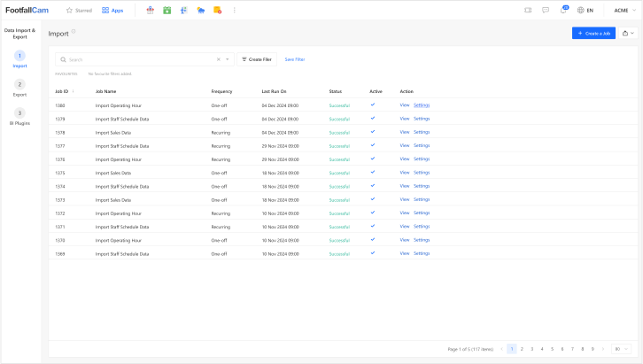Go to pagination page 9
643x364 pixels.
[593, 349]
